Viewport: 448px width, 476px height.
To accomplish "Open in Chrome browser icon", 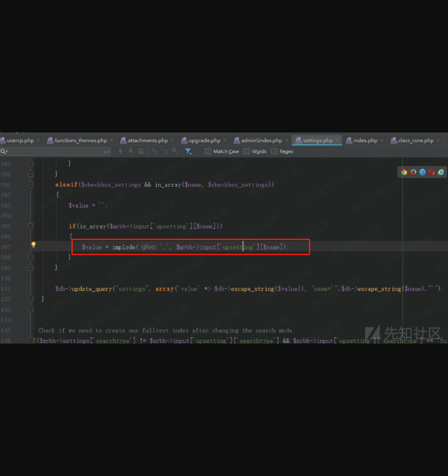I will point(404,172).
